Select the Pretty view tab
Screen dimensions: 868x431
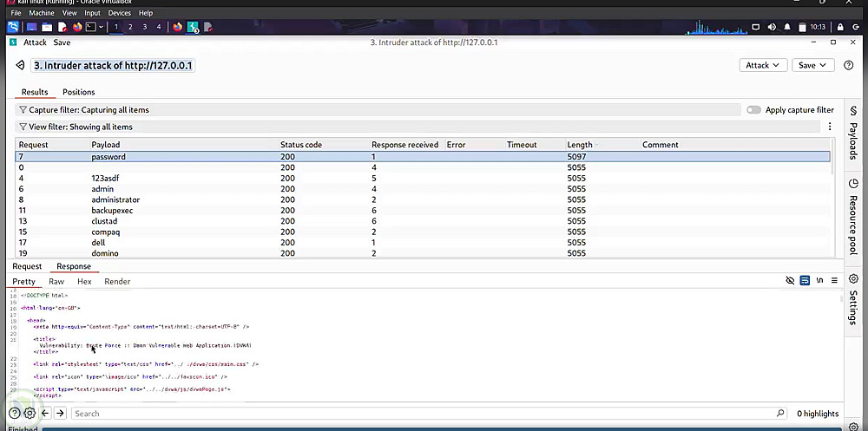pos(23,281)
